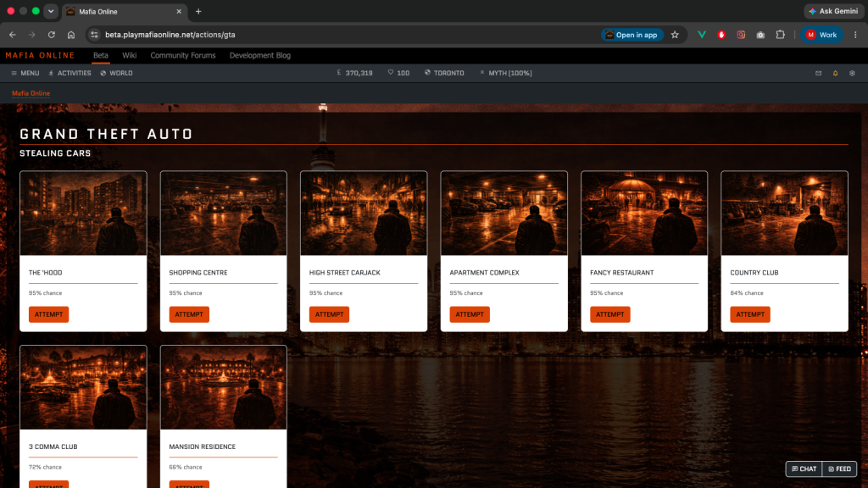Reload the page
Screen dimensions: 868x488
pos(52,35)
